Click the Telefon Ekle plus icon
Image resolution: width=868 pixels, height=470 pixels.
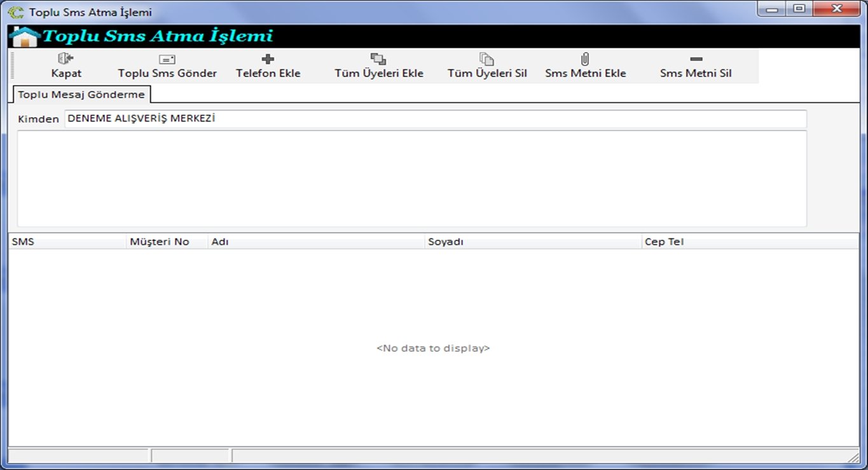[268, 59]
